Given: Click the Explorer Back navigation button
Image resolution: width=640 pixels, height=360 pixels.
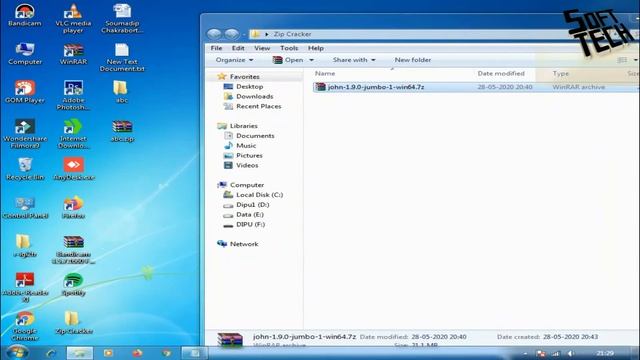Looking at the screenshot, I should (214, 34).
